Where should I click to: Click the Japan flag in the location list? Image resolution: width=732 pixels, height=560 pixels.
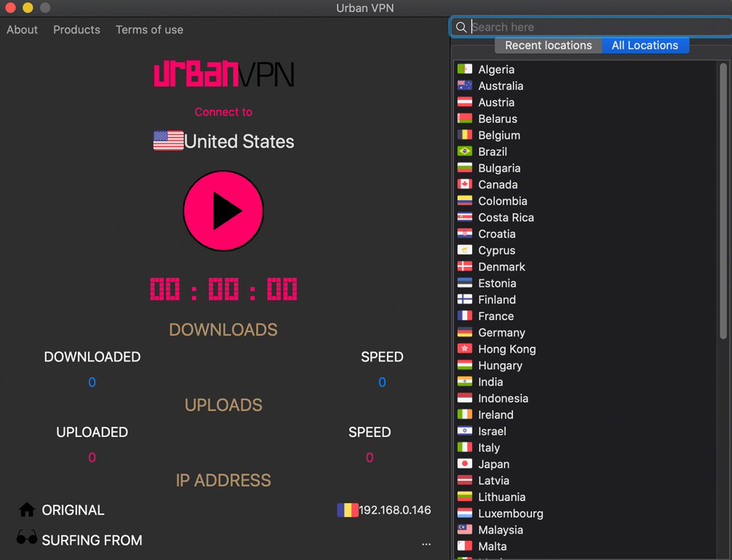[464, 464]
